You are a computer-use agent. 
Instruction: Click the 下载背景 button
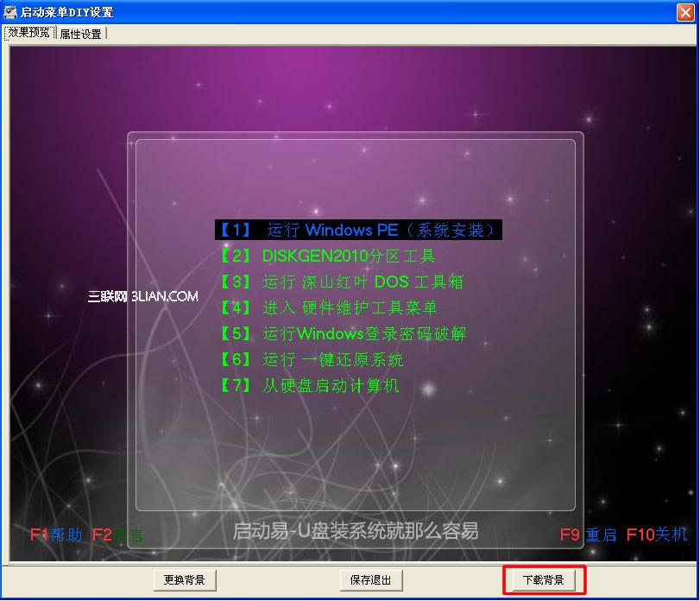click(543, 580)
